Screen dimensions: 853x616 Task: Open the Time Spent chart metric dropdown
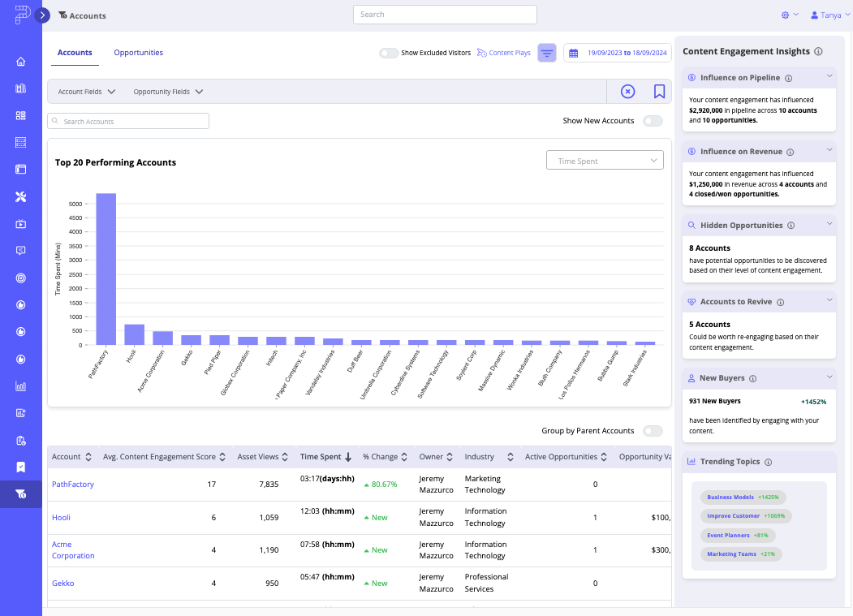605,160
